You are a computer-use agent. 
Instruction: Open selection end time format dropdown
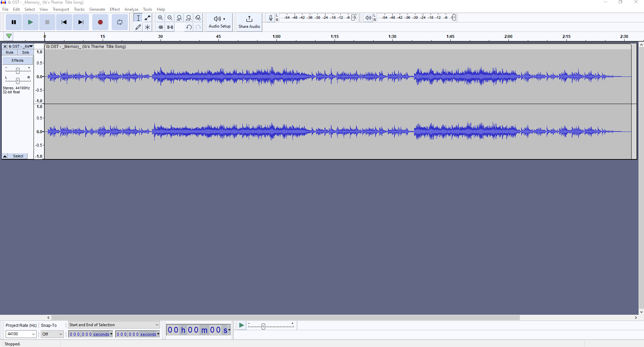158,334
